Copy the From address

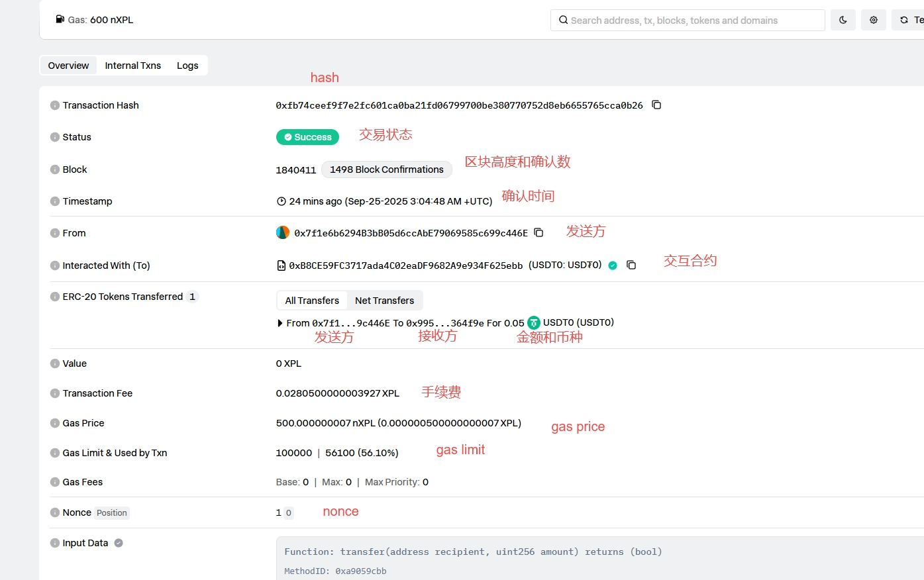[539, 232]
